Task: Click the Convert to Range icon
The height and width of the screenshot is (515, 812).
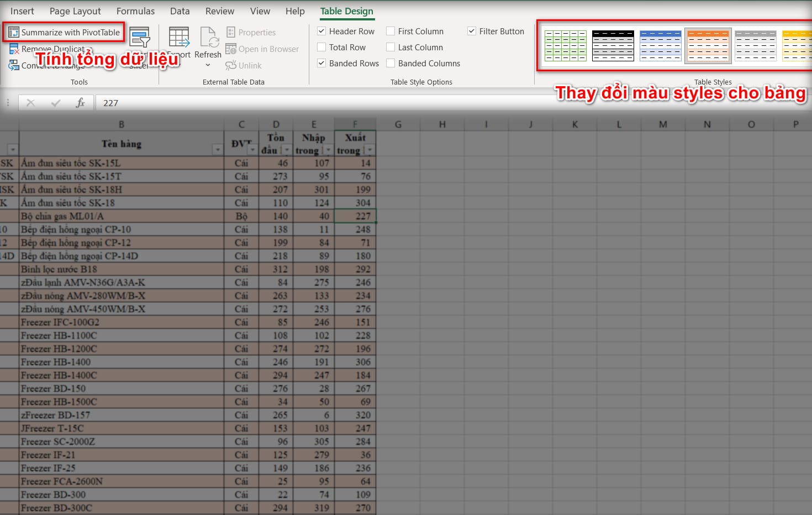Action: 14,66
